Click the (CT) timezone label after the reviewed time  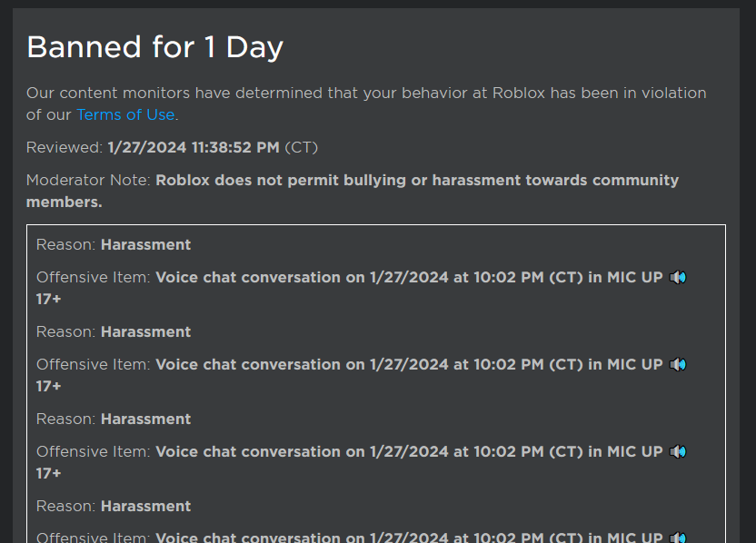[302, 147]
